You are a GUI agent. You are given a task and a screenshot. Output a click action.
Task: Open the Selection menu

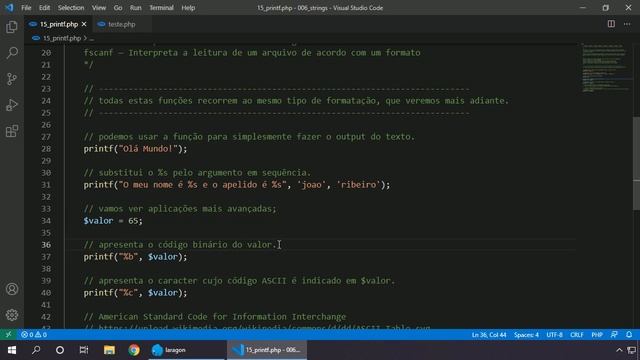(71, 8)
